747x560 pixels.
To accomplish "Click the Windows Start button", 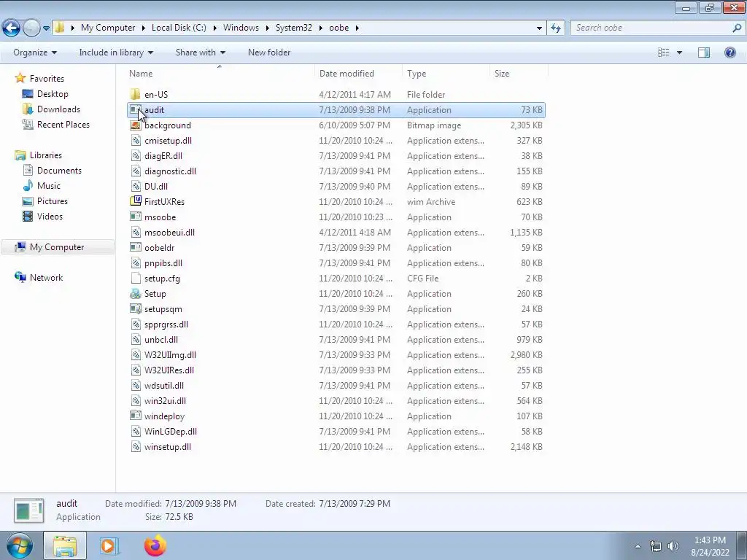I will pos(20,545).
